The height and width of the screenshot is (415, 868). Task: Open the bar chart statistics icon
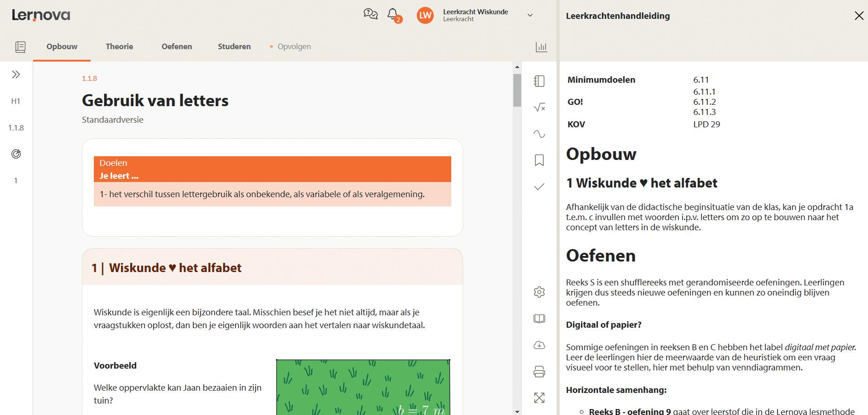pos(541,47)
